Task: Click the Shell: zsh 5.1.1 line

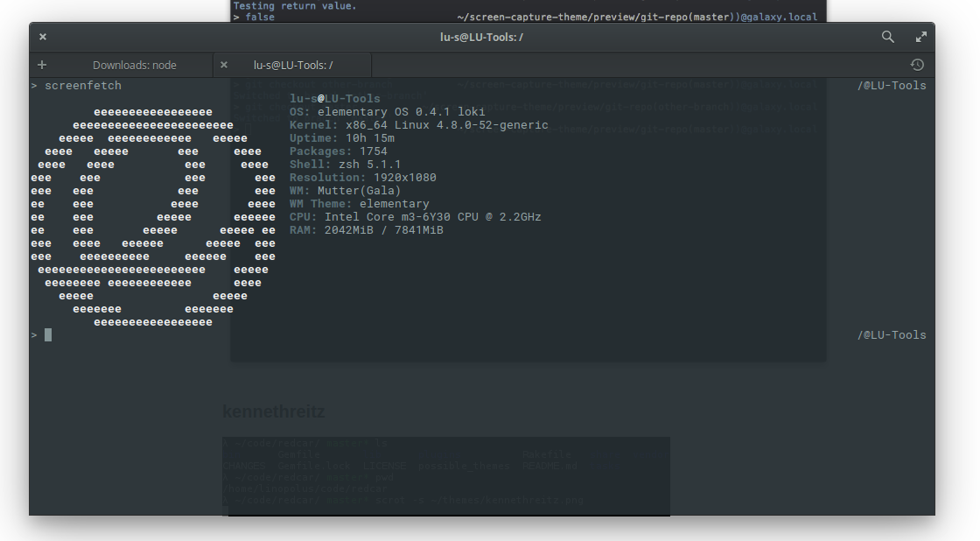Action: (345, 165)
